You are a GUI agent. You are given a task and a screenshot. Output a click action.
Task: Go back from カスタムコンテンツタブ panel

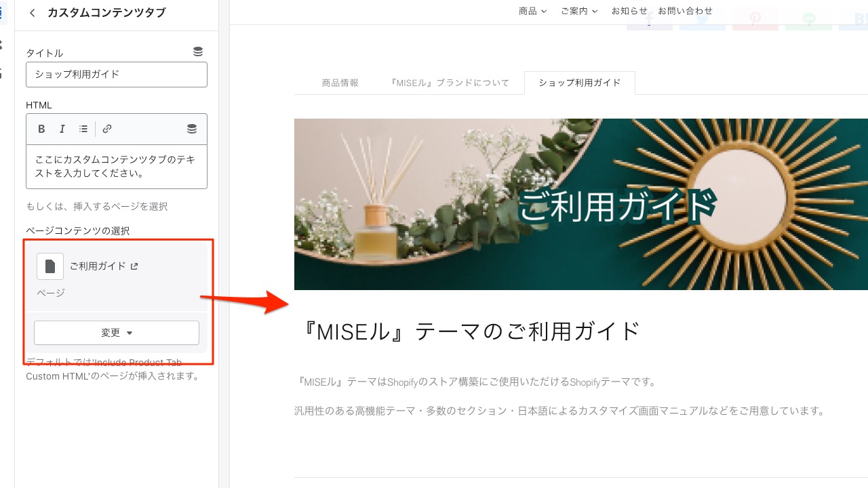click(x=32, y=13)
